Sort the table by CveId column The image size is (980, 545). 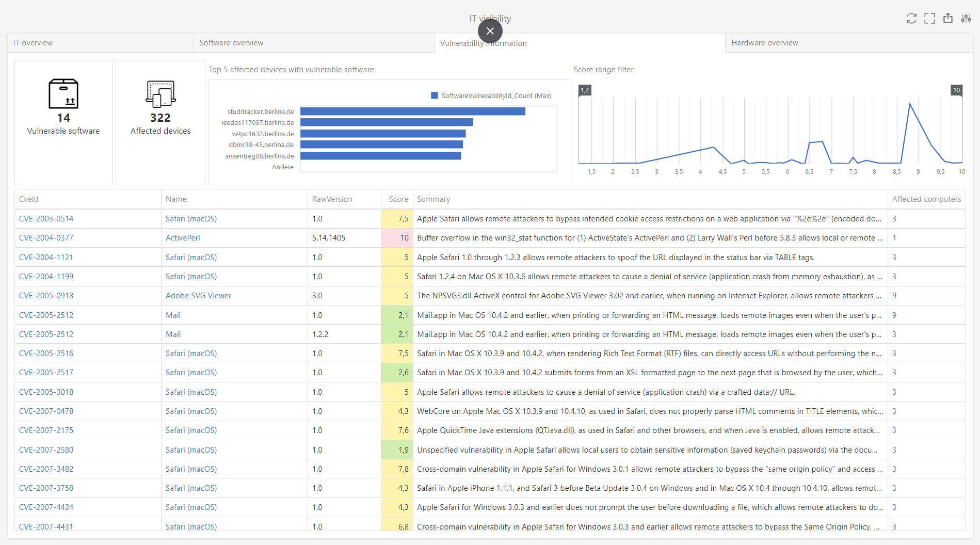point(29,199)
